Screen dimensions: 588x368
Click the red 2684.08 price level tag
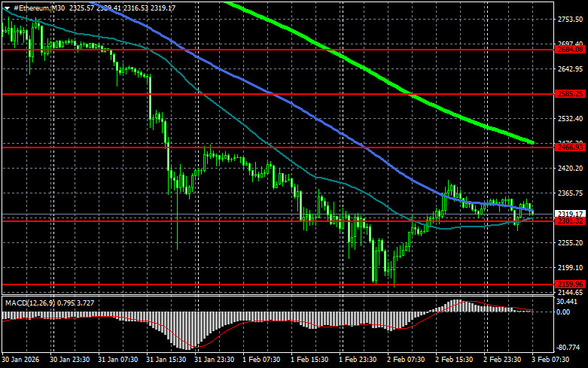click(570, 50)
